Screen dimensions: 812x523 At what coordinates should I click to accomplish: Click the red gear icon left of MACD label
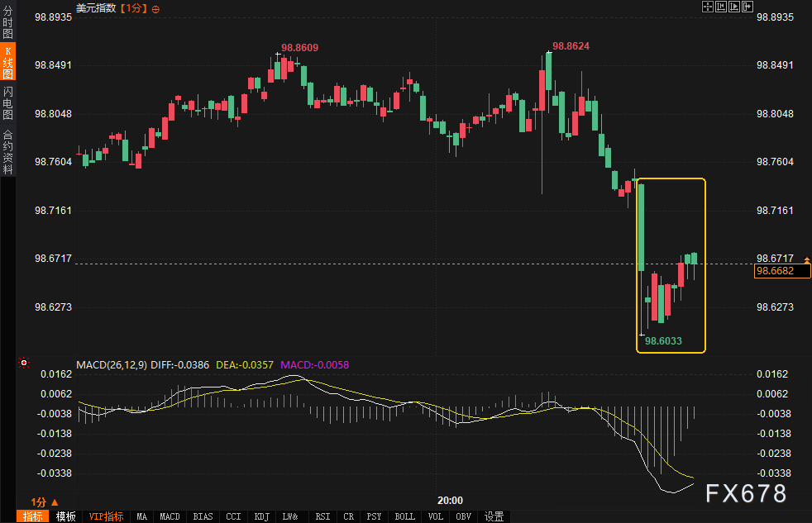[23, 363]
